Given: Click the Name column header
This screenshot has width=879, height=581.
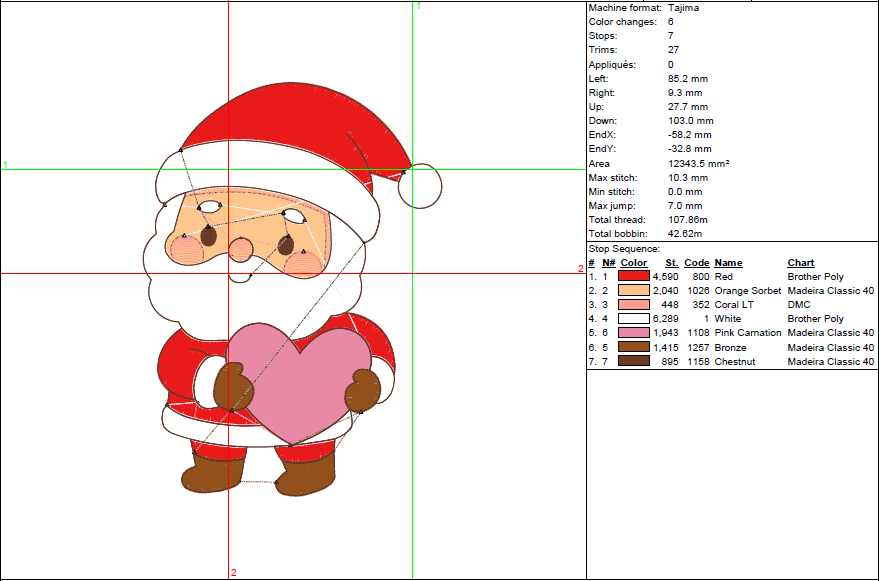Looking at the screenshot, I should click(727, 262).
